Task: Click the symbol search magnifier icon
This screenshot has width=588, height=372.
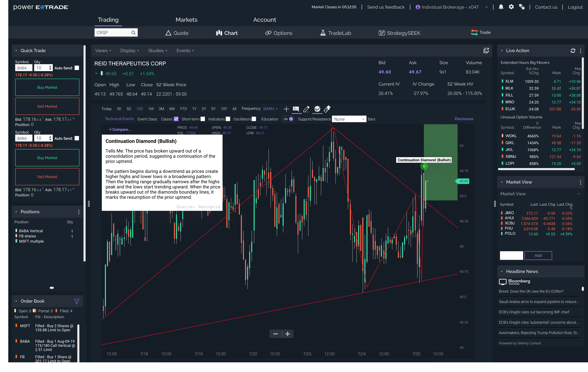Action: click(133, 33)
